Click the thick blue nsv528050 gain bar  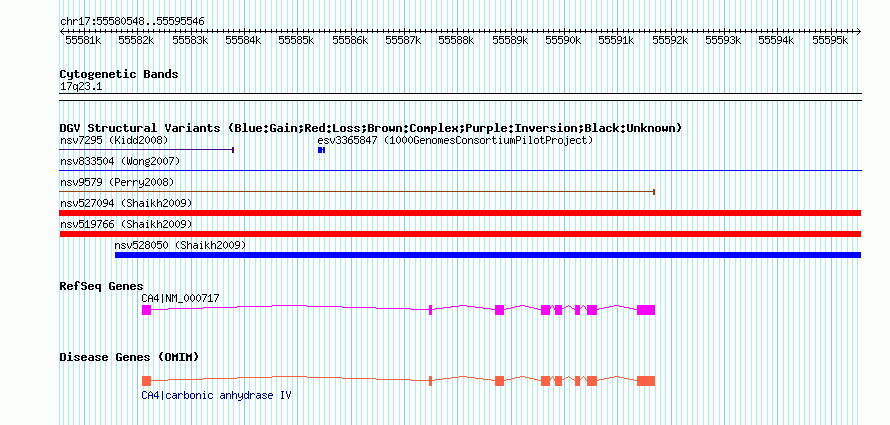click(488, 255)
